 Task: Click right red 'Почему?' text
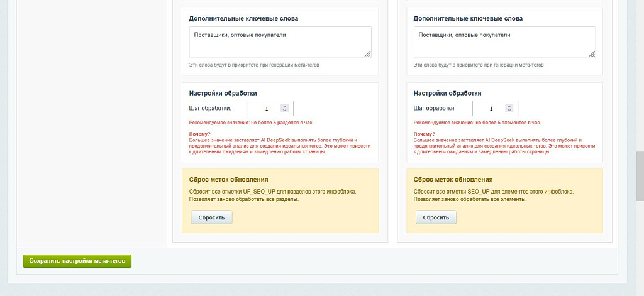point(424,134)
